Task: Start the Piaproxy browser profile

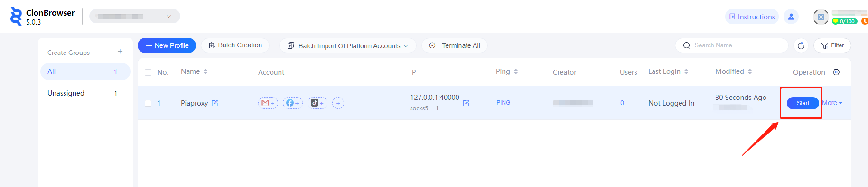Action: pos(803,103)
